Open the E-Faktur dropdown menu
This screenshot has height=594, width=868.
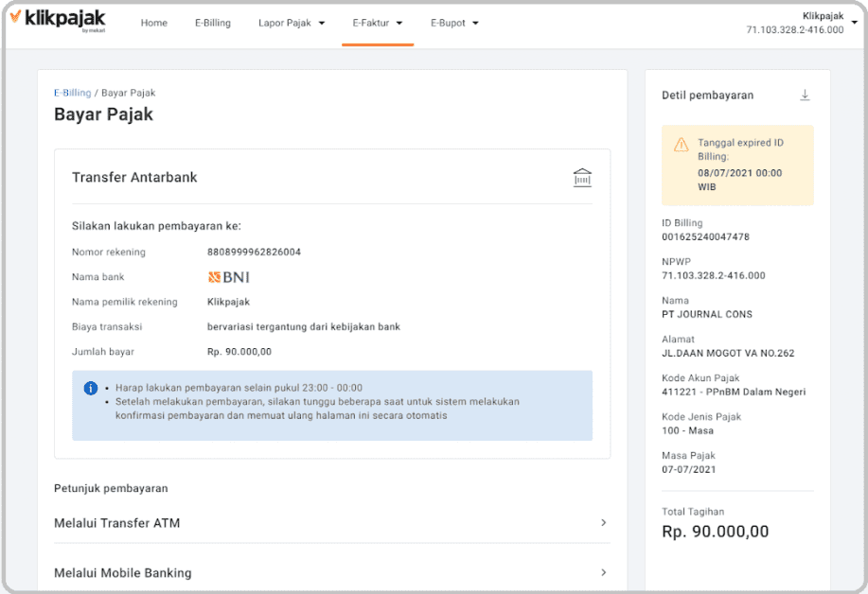point(378,23)
